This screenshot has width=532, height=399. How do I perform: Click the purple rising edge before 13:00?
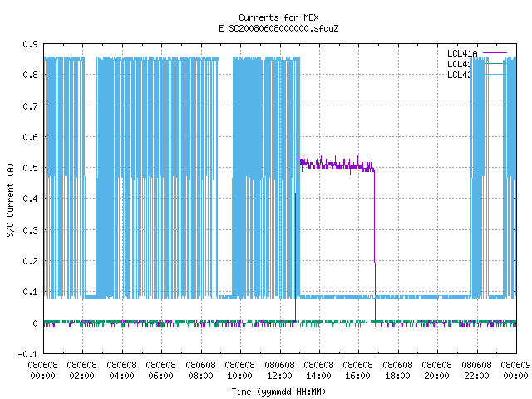click(296, 256)
